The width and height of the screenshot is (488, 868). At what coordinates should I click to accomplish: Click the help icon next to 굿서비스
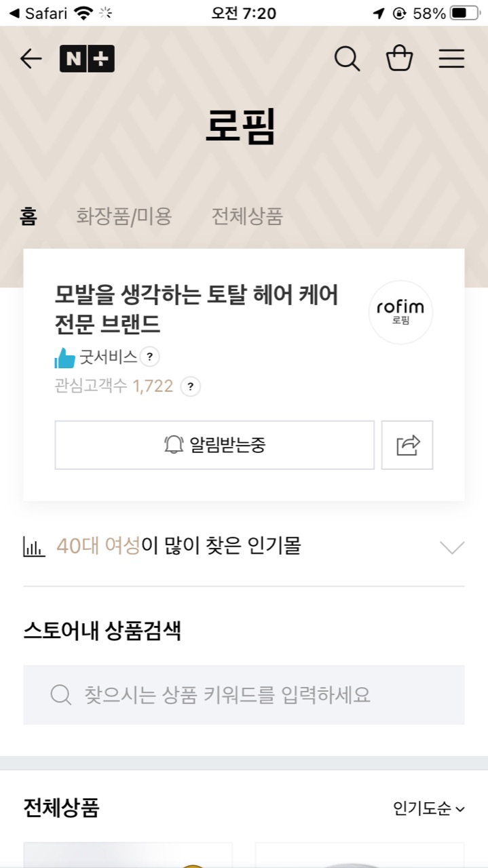click(150, 356)
